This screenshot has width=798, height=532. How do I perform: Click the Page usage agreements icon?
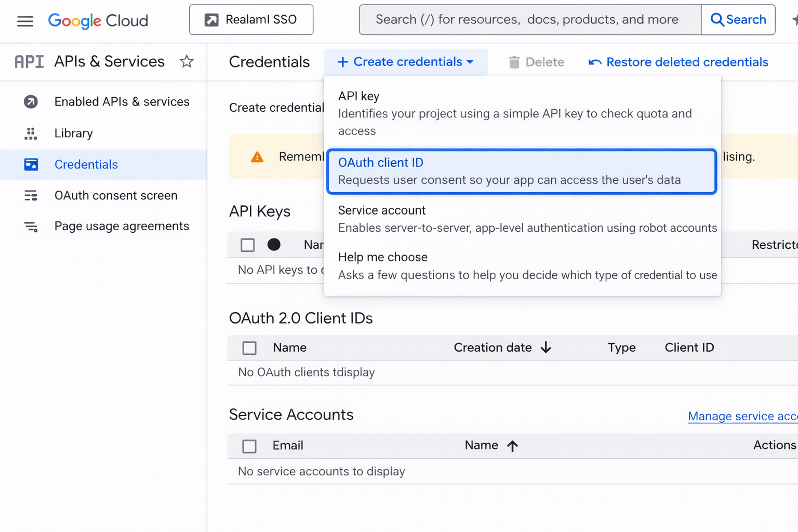(31, 227)
